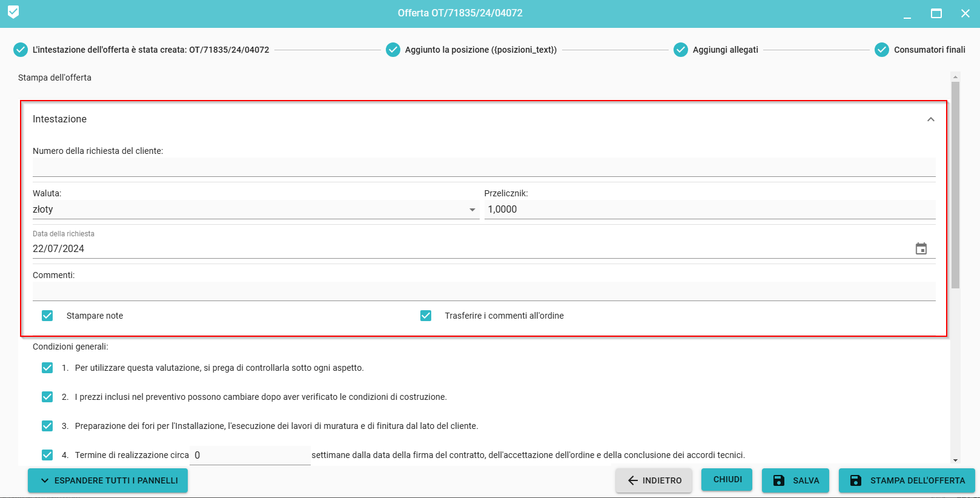Screen dimensions: 980x498
Task: Minimize the Offerta window
Action: (x=907, y=13)
